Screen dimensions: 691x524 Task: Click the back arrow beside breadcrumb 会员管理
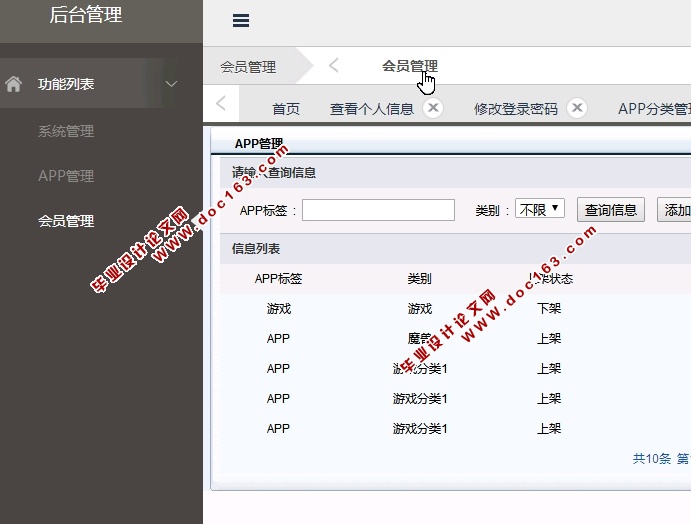(x=334, y=66)
